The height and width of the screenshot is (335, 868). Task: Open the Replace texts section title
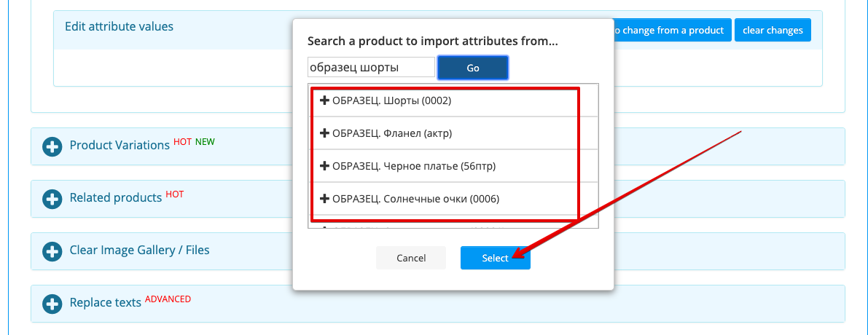tap(105, 303)
